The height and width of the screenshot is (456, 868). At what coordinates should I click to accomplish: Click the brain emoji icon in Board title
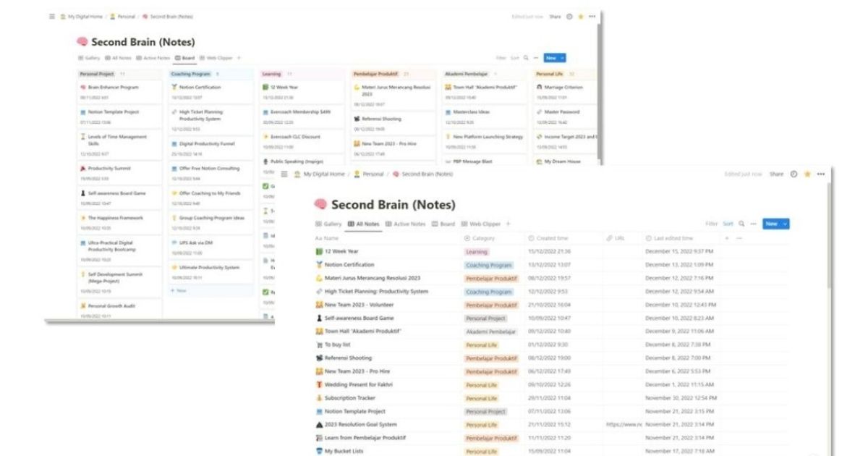pyautogui.click(x=82, y=42)
